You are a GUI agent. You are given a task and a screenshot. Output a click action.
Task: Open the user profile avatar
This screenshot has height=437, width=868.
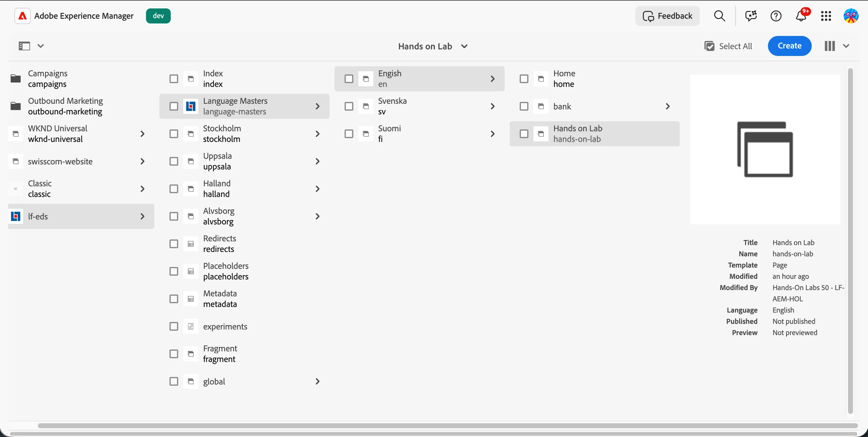(x=851, y=16)
